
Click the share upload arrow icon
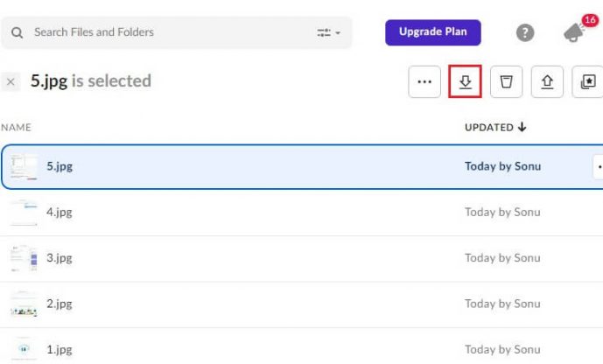click(547, 81)
